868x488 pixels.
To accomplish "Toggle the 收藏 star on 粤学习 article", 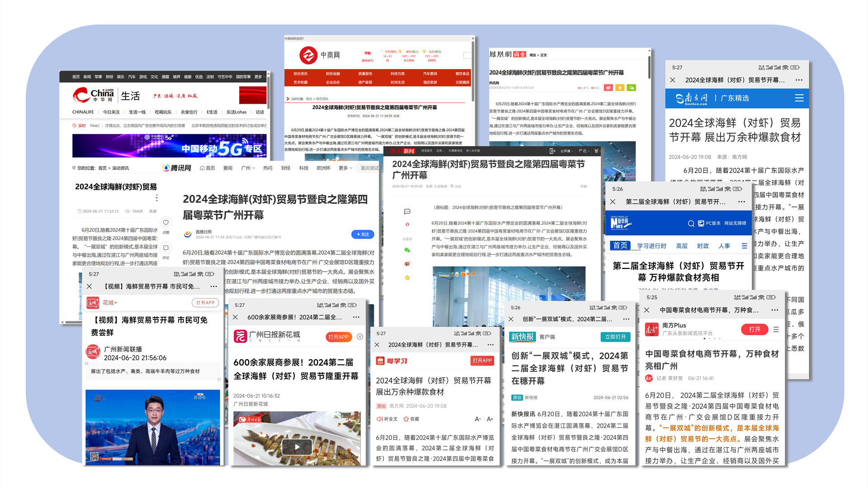I will pos(406,419).
